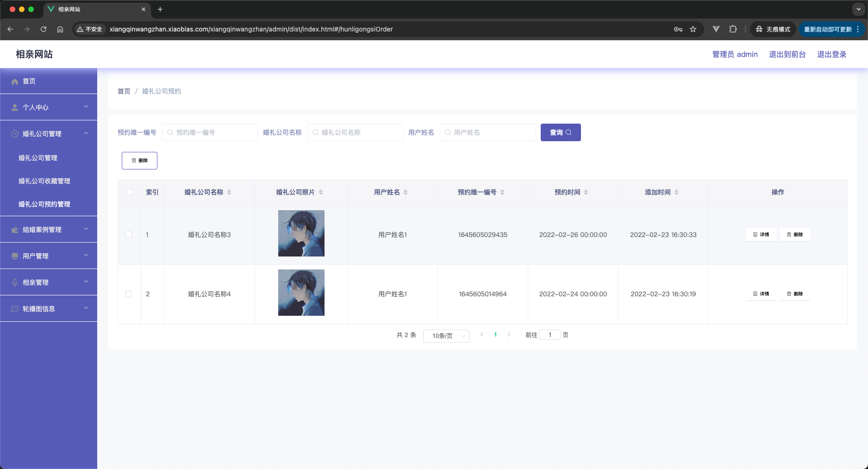
Task: Click the 婚礼公司管理 clock icon
Action: click(15, 134)
